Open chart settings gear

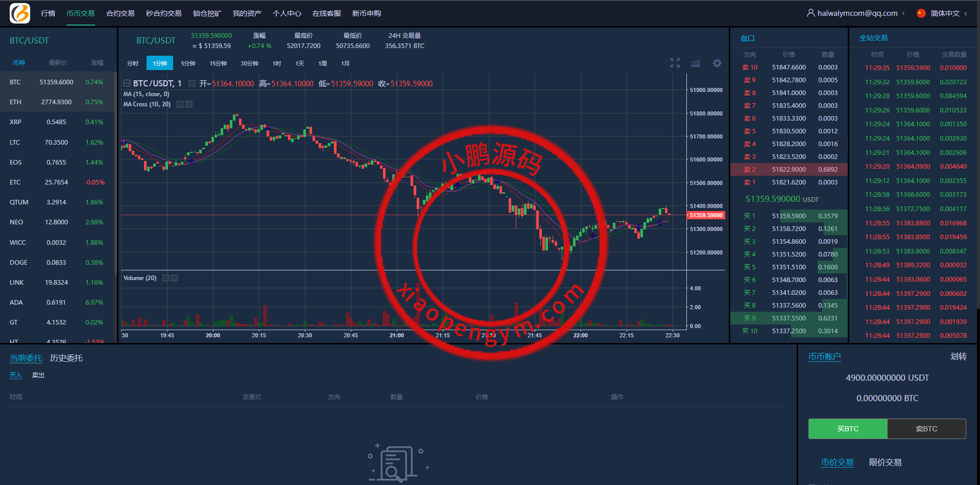coord(717,63)
